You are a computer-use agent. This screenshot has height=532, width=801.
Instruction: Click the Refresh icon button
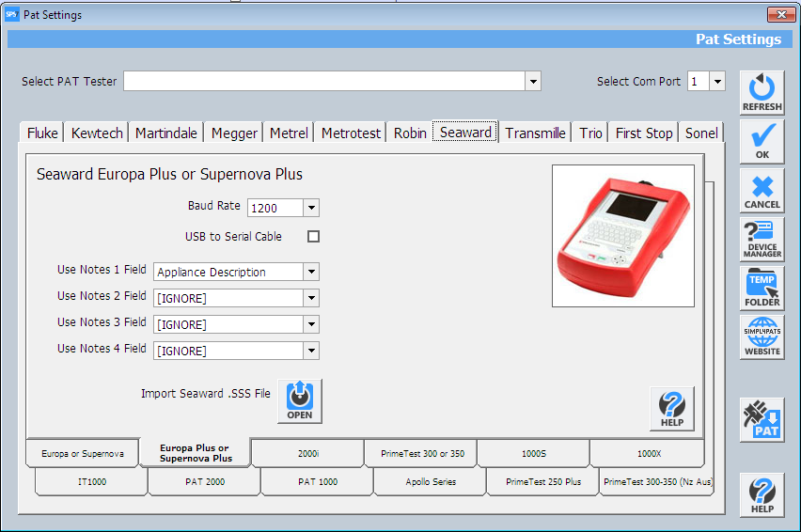(x=762, y=92)
